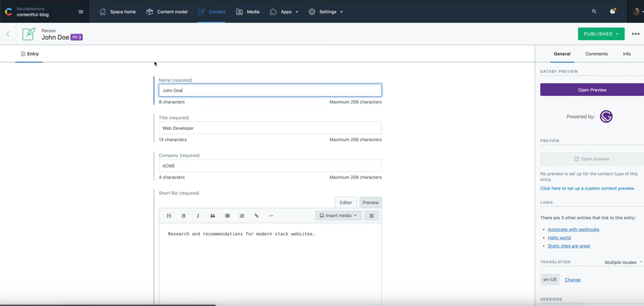Open the entry more-actions three-dot menu
This screenshot has width=644, height=306.
[x=635, y=34]
